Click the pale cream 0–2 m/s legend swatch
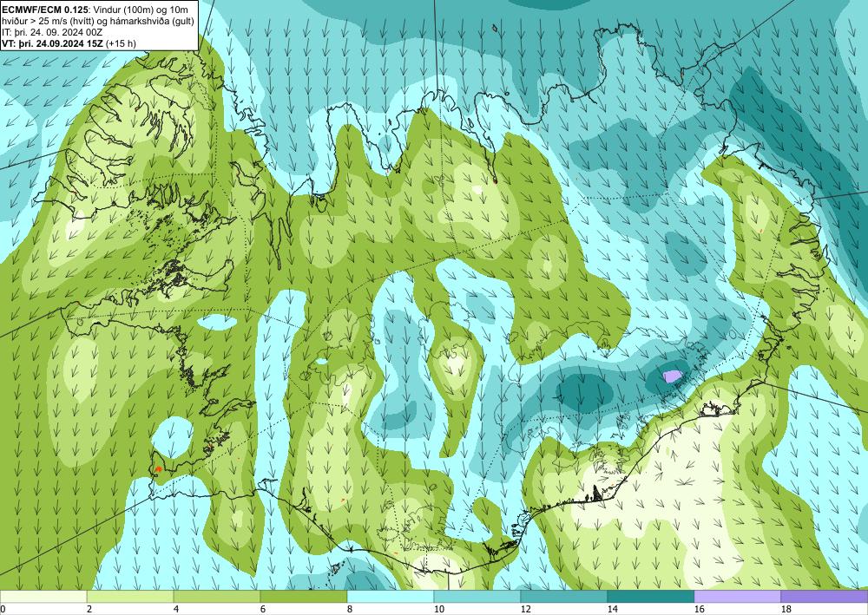This screenshot has height=615, width=868. tap(43, 597)
